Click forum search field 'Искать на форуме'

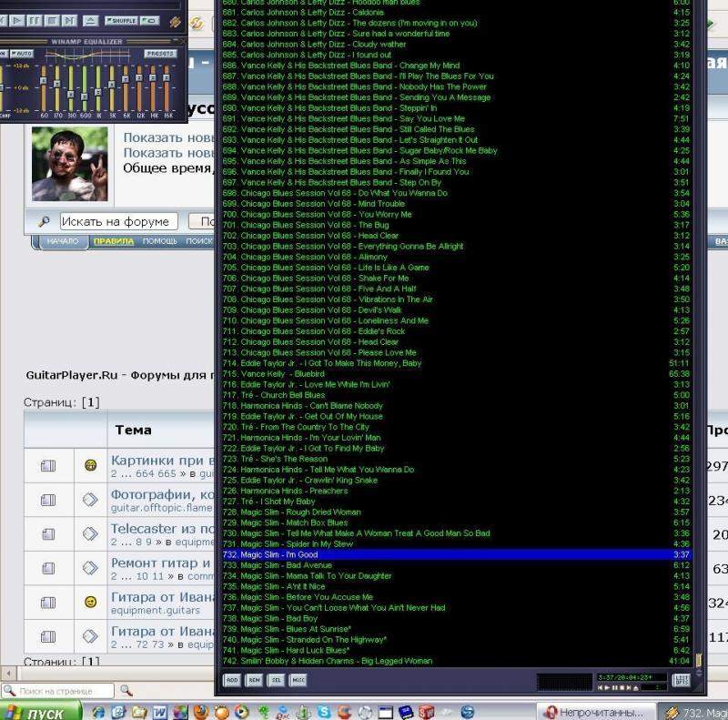[118, 221]
